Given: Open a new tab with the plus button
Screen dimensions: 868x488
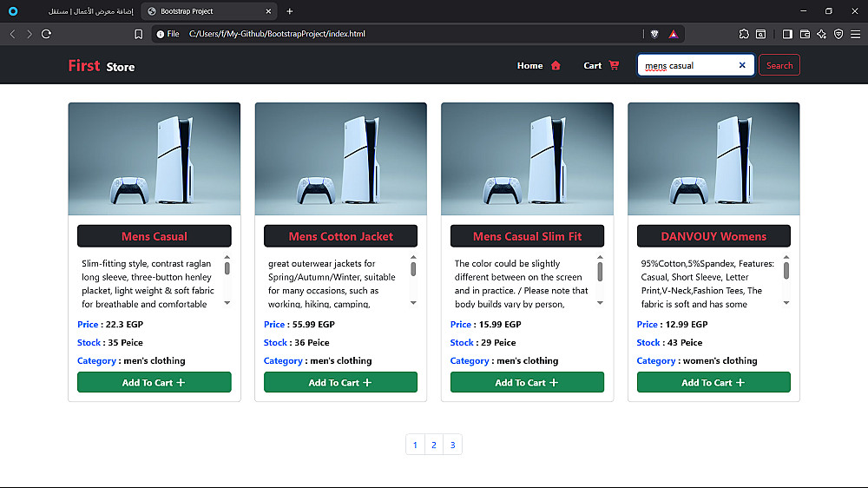Looking at the screenshot, I should (290, 11).
